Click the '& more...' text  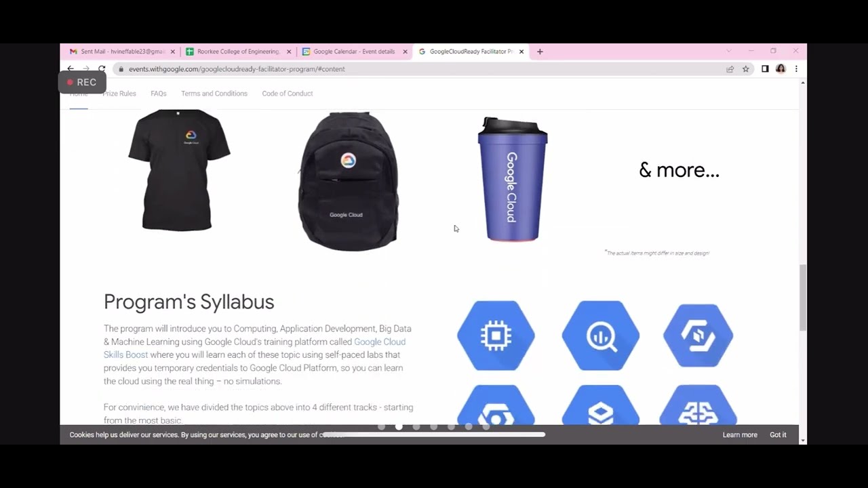(x=679, y=170)
